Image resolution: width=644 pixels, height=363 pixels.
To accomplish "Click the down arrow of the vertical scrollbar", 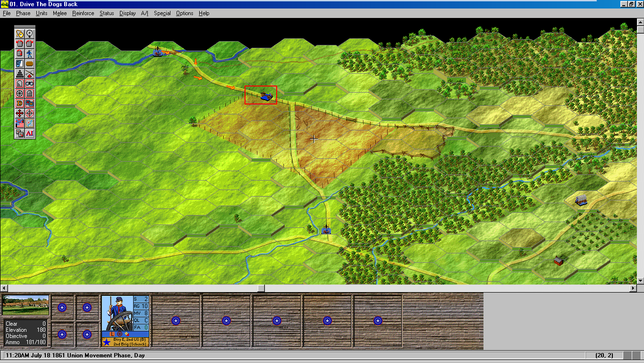I will 640,281.
